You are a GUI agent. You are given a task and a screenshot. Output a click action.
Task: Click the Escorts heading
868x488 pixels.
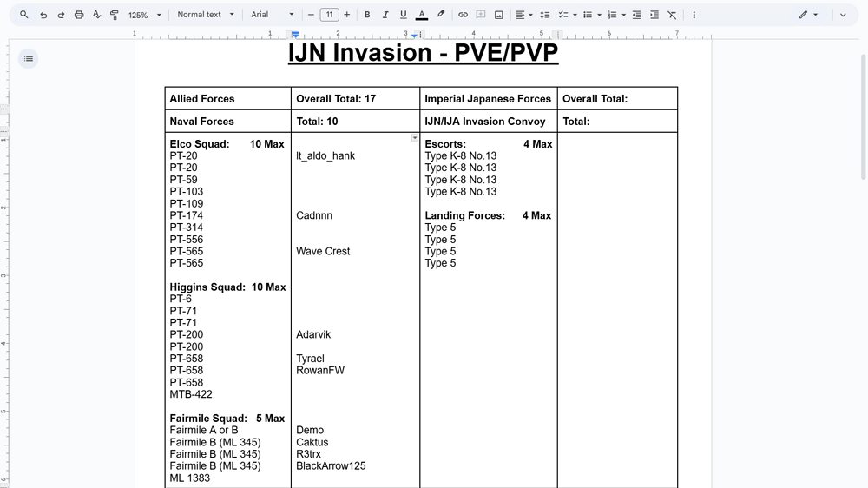point(445,144)
